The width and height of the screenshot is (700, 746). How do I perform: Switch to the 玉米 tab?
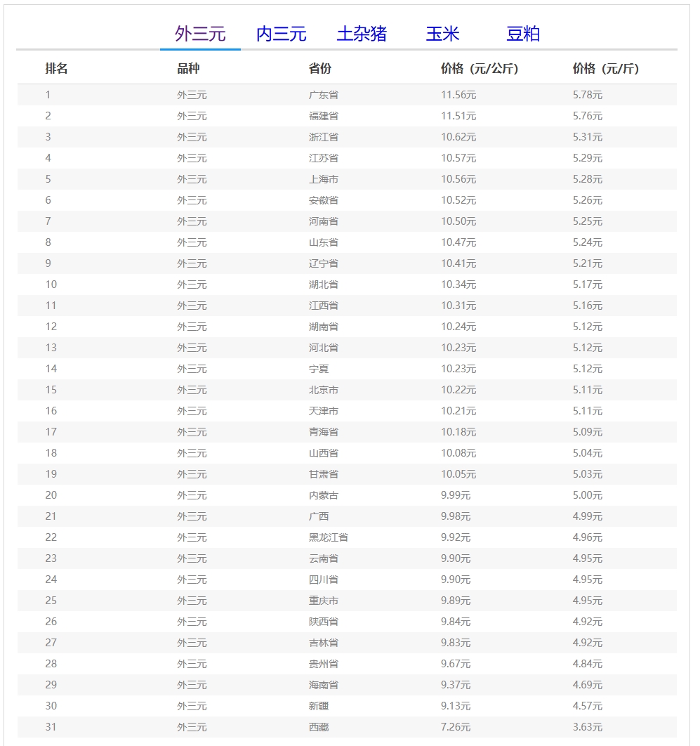click(442, 34)
